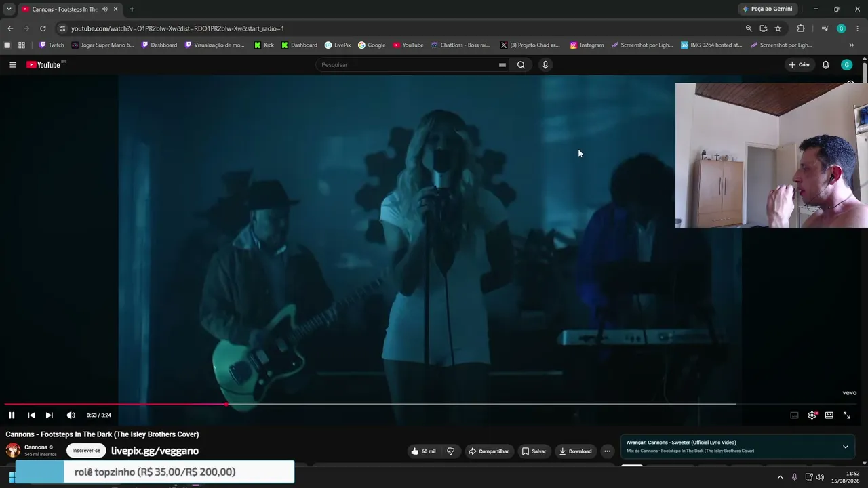Viewport: 868px width, 488px height.
Task: Go to YouTube home via logo
Action: point(43,65)
